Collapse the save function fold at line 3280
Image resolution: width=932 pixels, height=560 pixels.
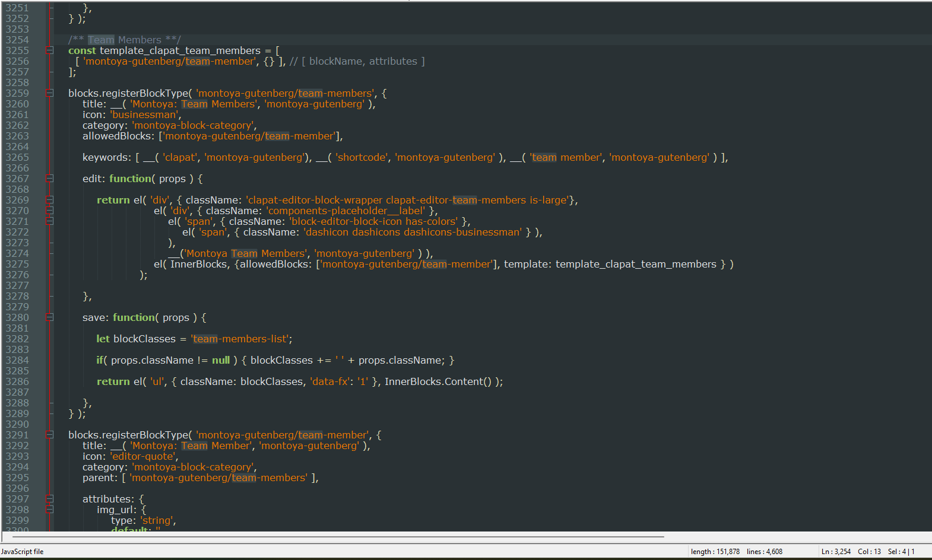click(50, 317)
